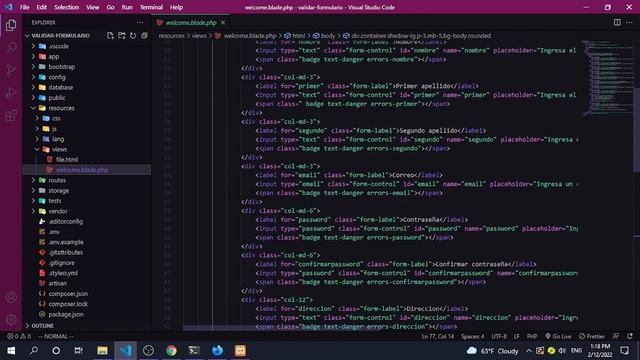Open the Help menu
640x360 pixels.
176,7
